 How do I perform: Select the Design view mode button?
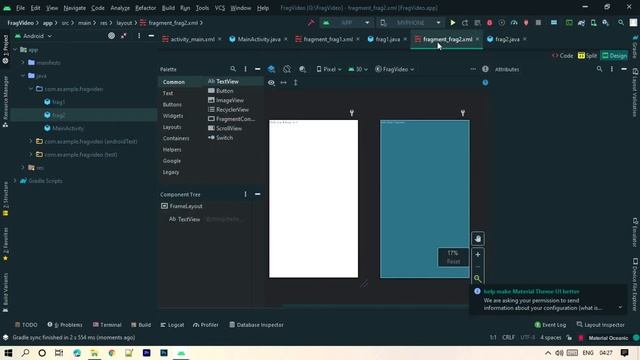pyautogui.click(x=614, y=56)
